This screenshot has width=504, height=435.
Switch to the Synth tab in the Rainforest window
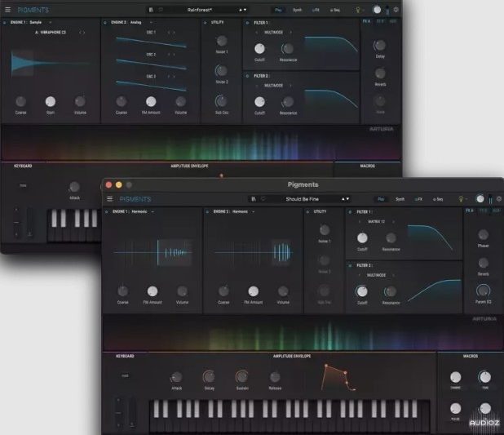tap(298, 10)
